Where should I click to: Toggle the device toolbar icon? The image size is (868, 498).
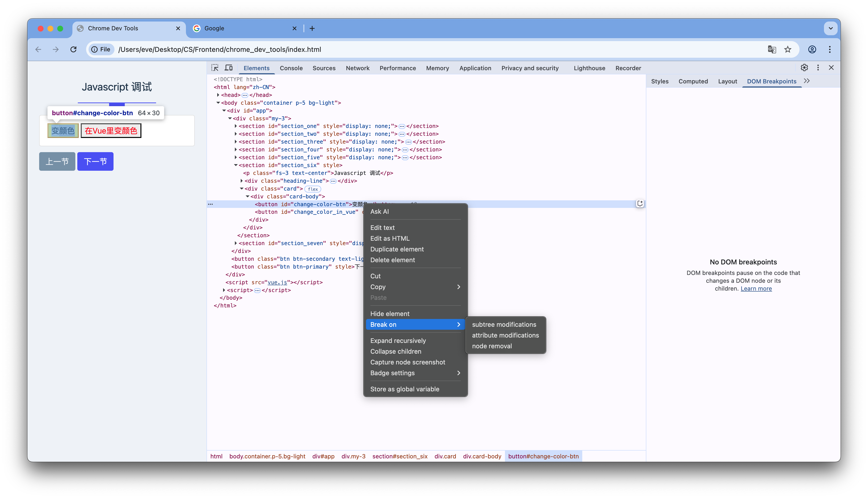click(x=228, y=67)
